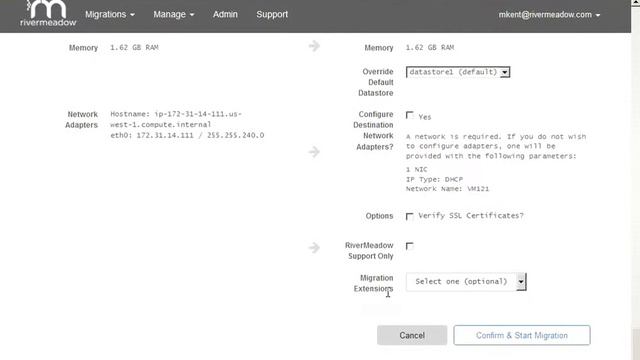
Task: Open the Support page
Action: pyautogui.click(x=272, y=14)
